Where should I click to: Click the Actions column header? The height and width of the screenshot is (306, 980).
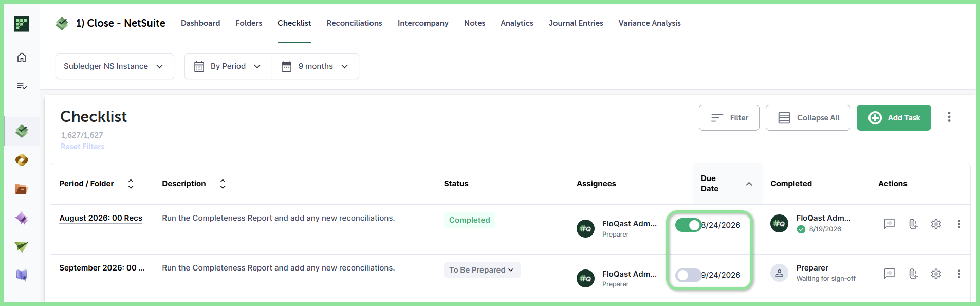(893, 184)
